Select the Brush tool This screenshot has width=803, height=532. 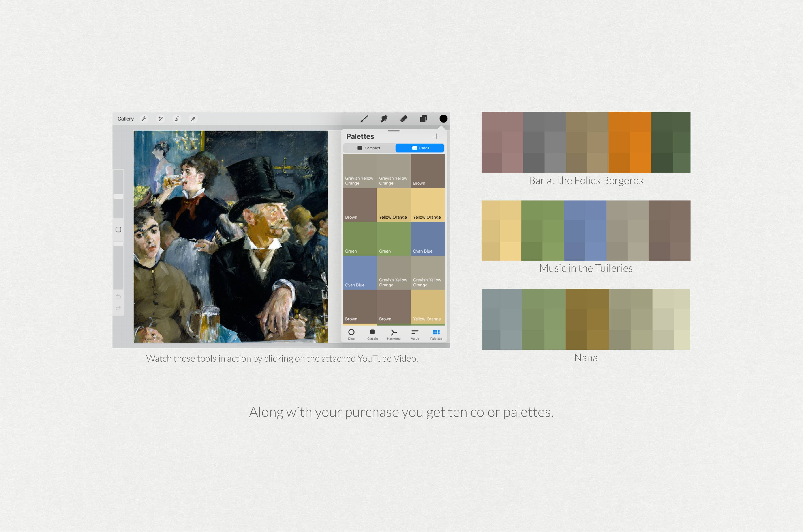tap(364, 118)
